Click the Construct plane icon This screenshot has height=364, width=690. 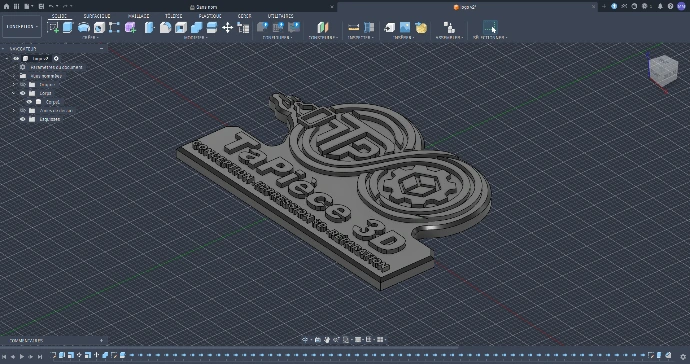point(323,28)
